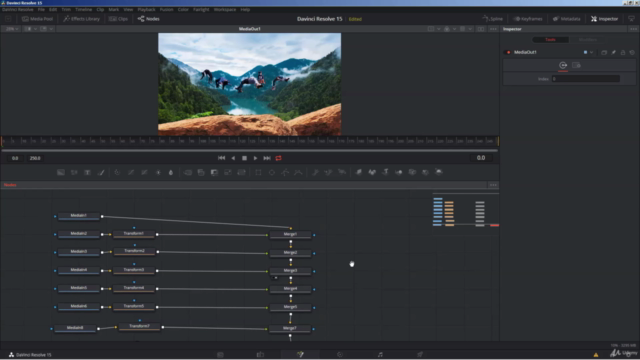Select the Transform3 node
Viewport: 640px width, 360px height.
pos(134,270)
